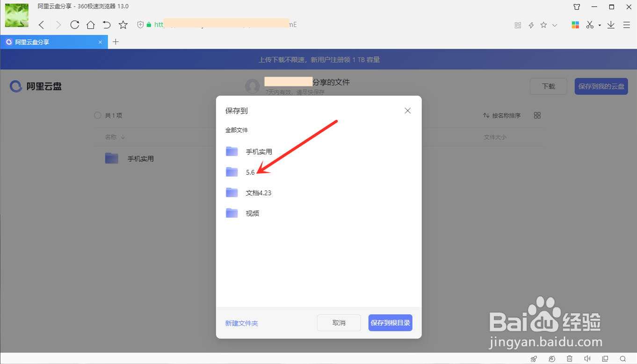Open the browser home page icon
The width and height of the screenshot is (637, 364).
91,25
